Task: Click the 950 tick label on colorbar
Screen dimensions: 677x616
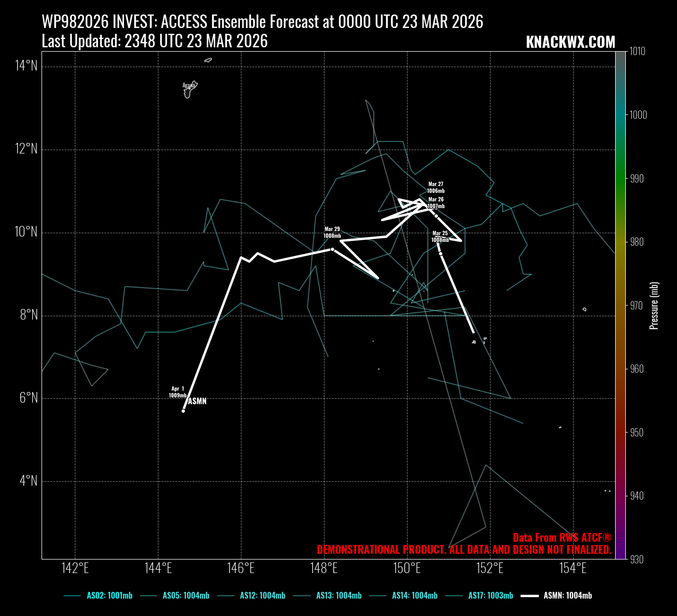Action: [x=637, y=433]
